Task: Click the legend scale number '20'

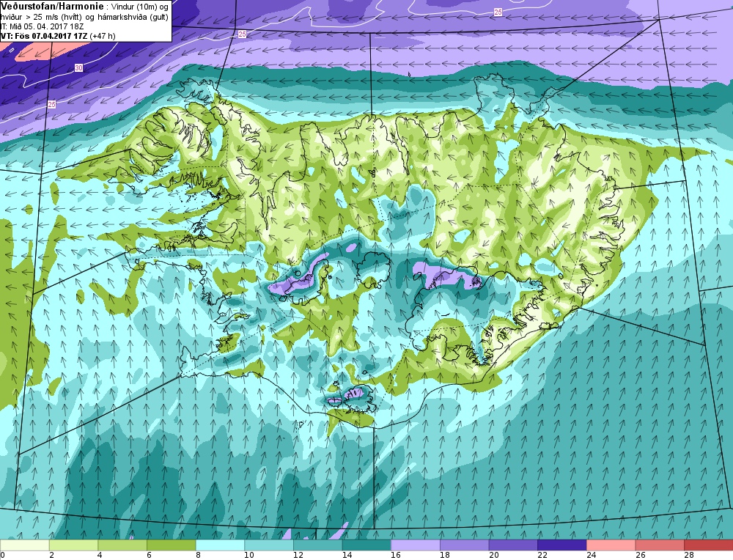Action: (x=493, y=556)
